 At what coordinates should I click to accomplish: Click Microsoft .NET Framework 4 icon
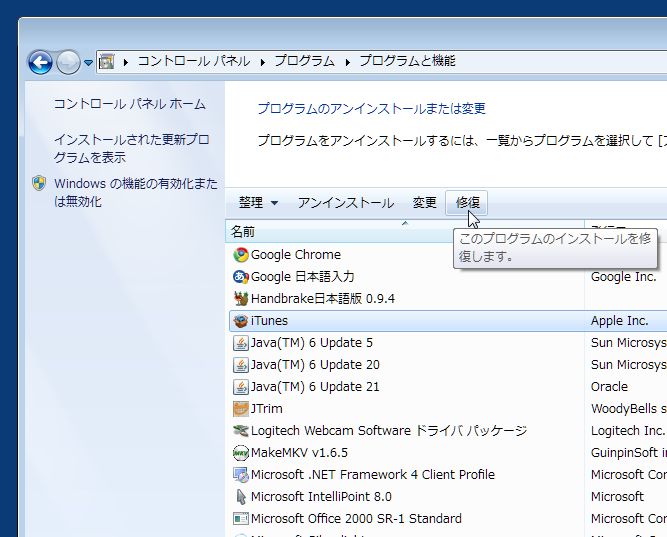pos(241,475)
